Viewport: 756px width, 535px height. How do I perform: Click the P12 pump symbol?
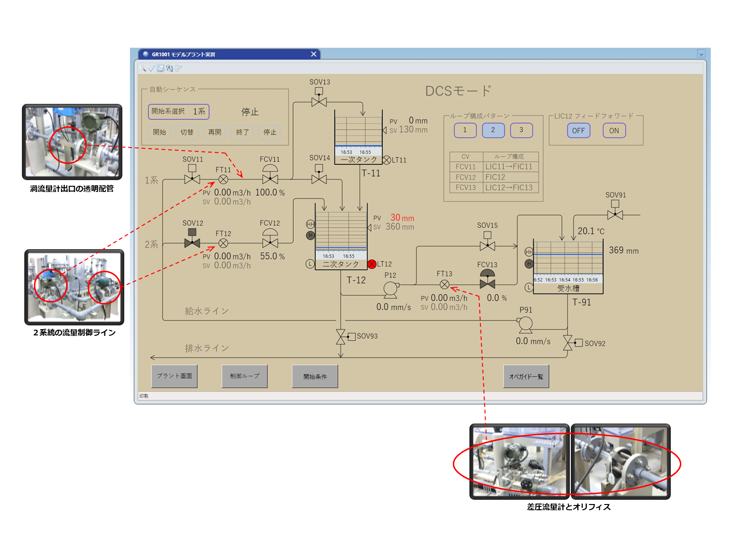390,289
